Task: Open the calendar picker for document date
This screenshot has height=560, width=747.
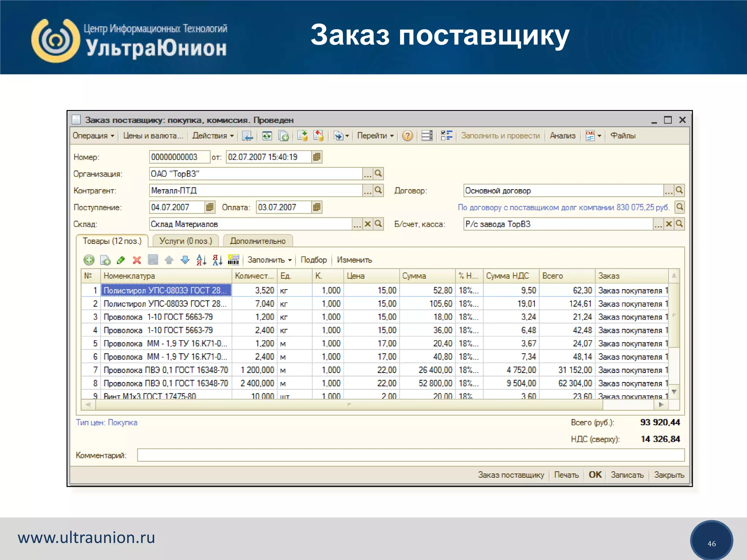Action: coord(317,157)
